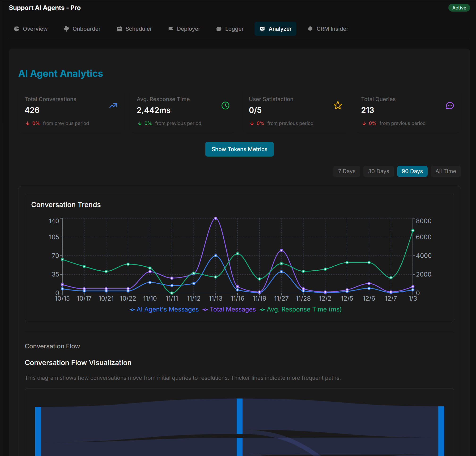Click the CRM Insider bell icon
The width and height of the screenshot is (476, 456).
[310, 29]
